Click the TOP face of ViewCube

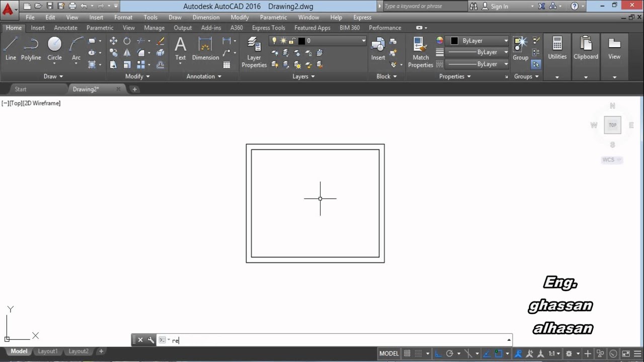pos(612,125)
